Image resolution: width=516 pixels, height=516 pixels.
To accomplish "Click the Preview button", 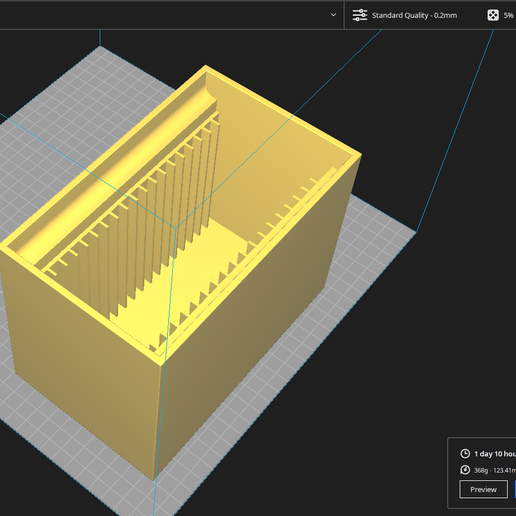I will point(484,489).
